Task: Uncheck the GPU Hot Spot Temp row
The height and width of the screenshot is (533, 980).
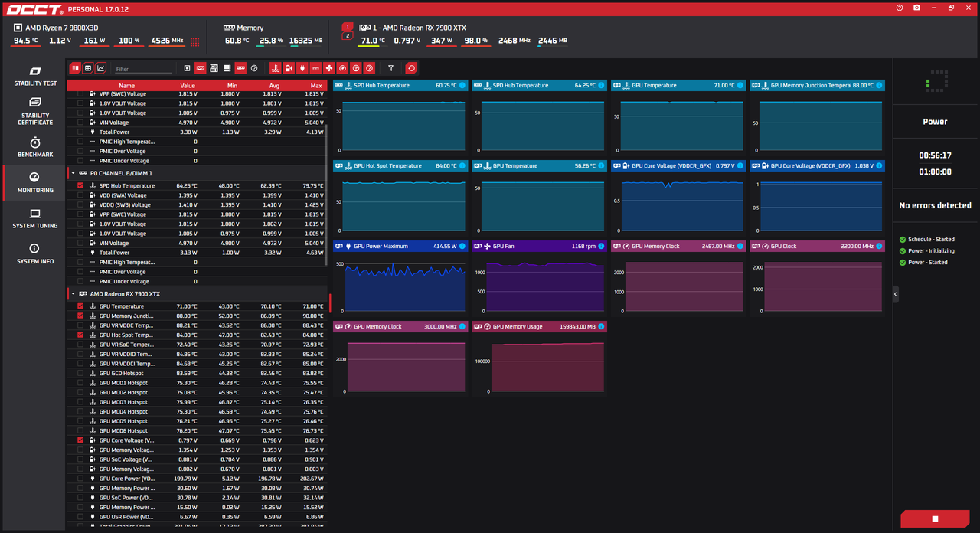Action: tap(80, 335)
